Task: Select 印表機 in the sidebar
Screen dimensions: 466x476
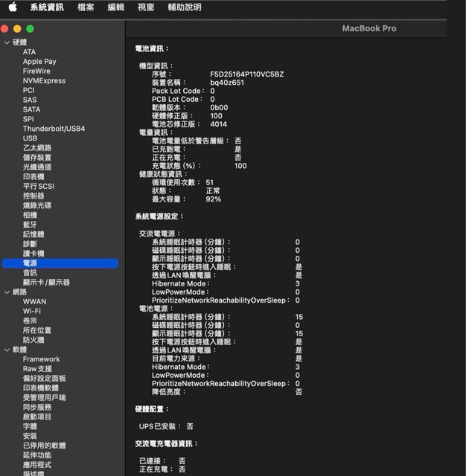Action: click(33, 177)
